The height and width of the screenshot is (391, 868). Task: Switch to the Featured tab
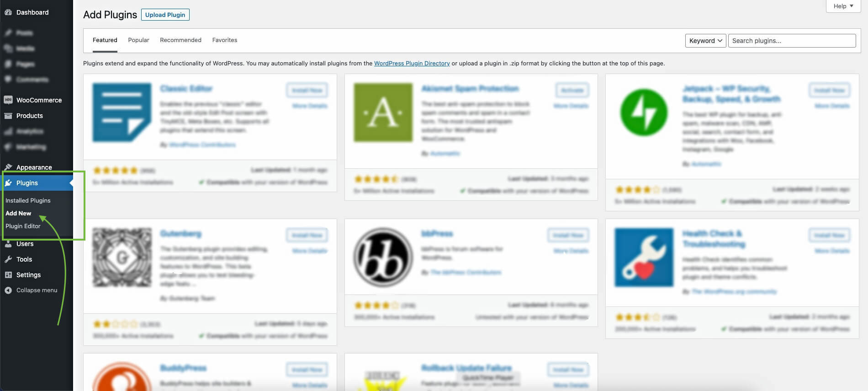105,40
